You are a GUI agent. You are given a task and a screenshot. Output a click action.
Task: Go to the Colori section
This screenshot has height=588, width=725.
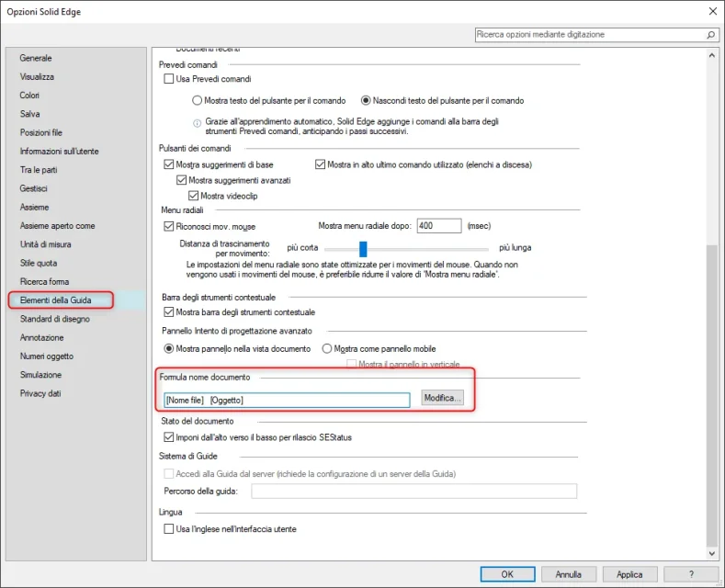29,96
